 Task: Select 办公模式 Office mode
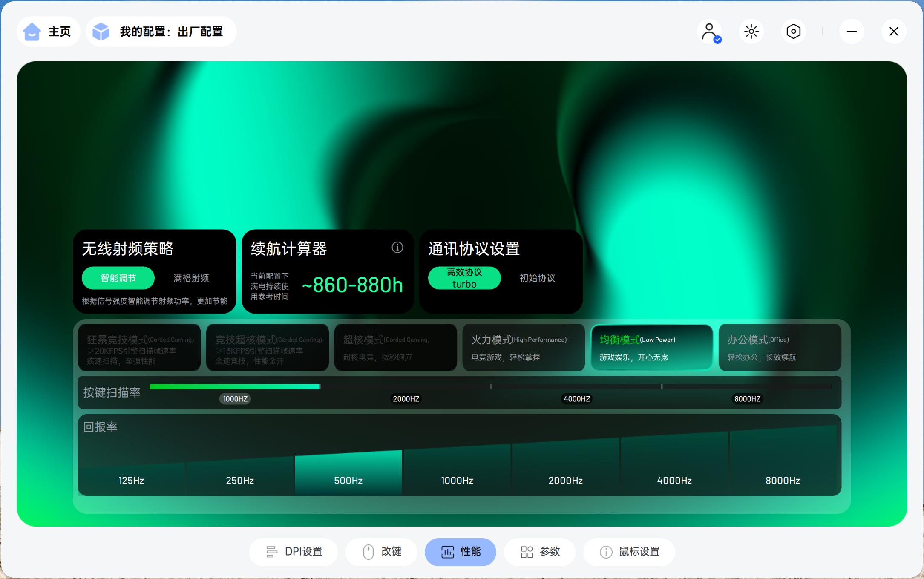coord(780,348)
